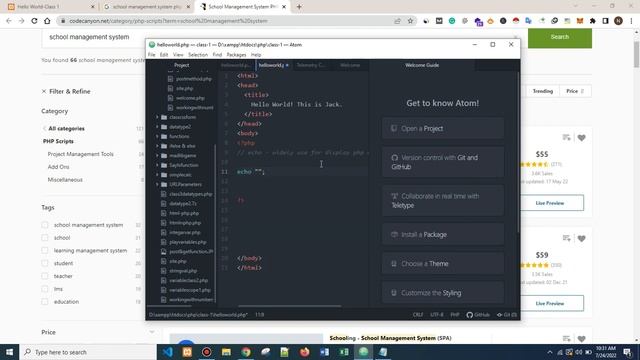Switch to the Welcome Guide tab

422,65
